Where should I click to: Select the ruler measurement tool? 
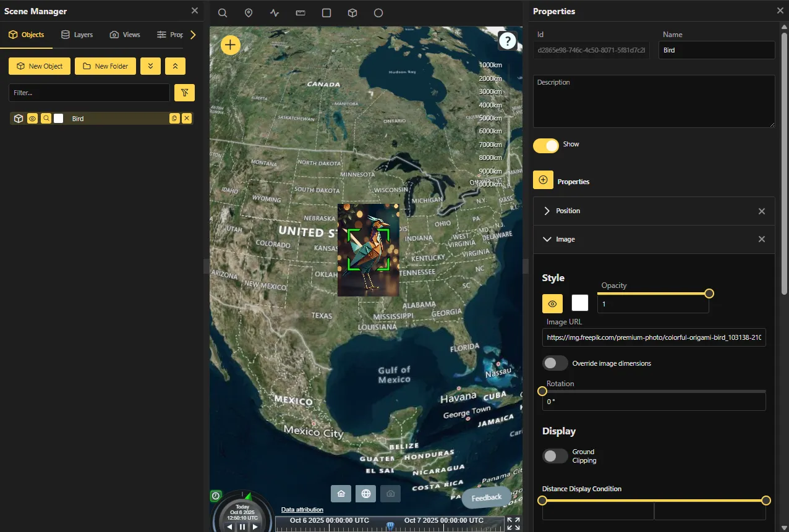[x=301, y=13]
